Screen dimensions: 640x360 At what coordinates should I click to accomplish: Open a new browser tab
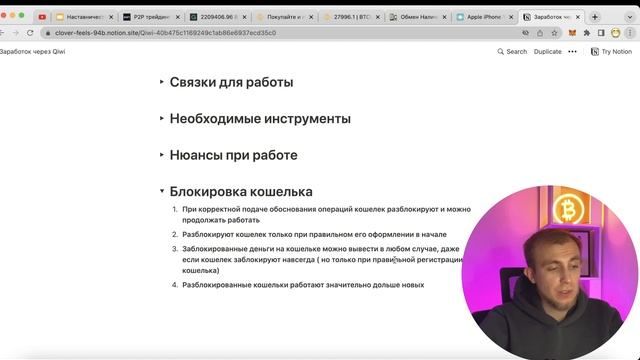595,17
